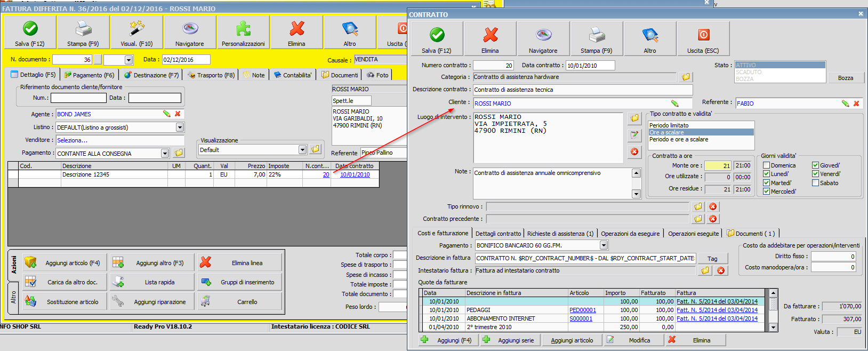Click Stampa (F9) in the Contratto window
Viewport: 868px width, 351px height.
597,39
